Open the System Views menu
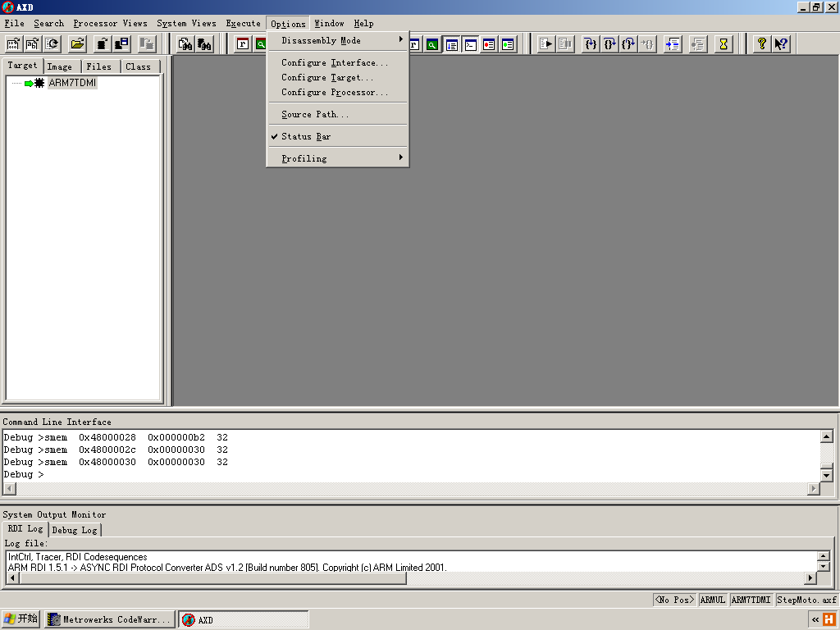 click(x=186, y=24)
